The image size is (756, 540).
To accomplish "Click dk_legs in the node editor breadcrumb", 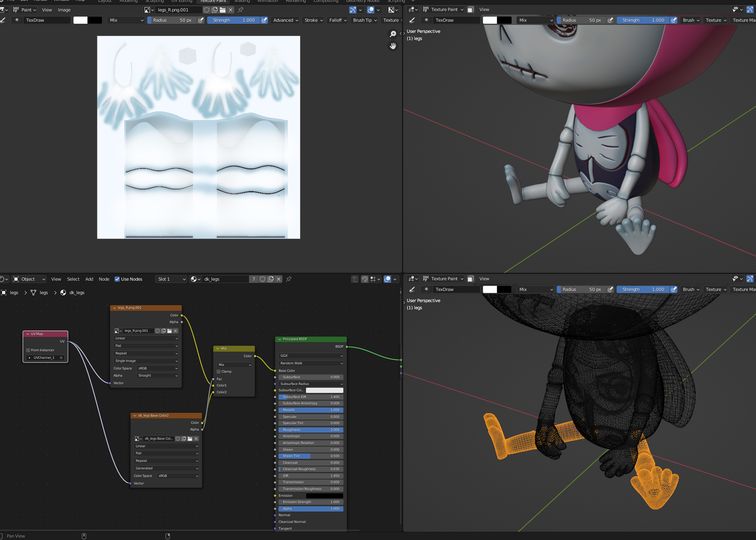I will pos(77,292).
